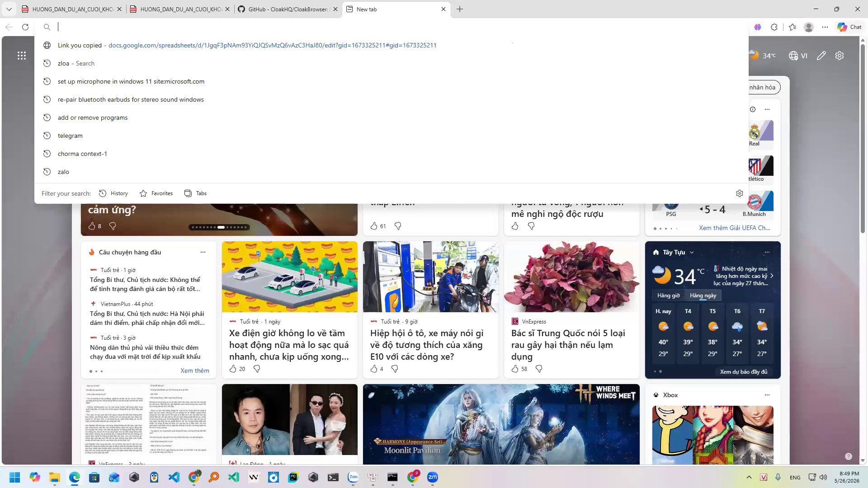Open Xem dự báo đầy đủ weather link
868x488 pixels.
click(x=744, y=372)
